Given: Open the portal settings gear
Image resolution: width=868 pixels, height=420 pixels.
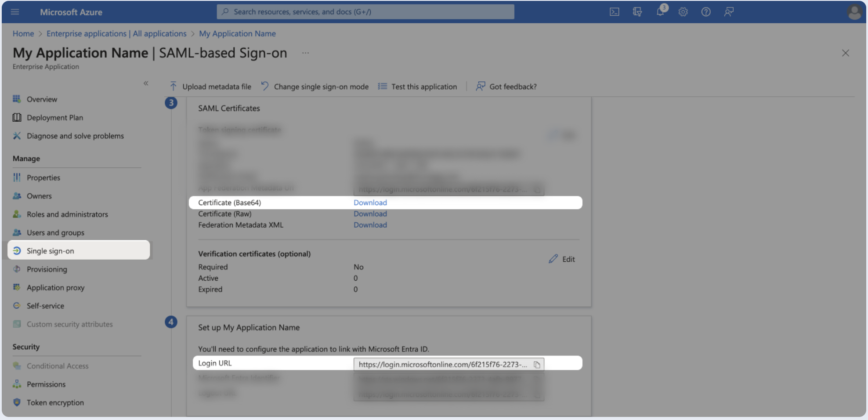Looking at the screenshot, I should (x=683, y=12).
